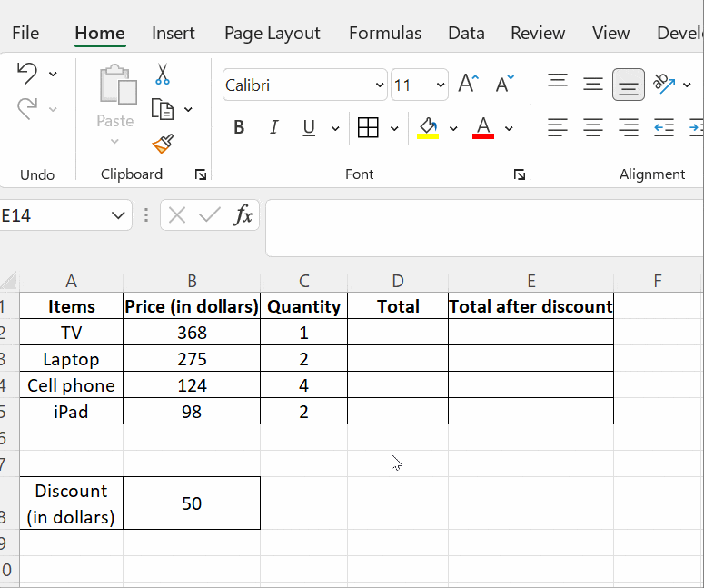Screen dimensions: 704x588
Task: Select the TV price cell 368
Action: (x=192, y=333)
